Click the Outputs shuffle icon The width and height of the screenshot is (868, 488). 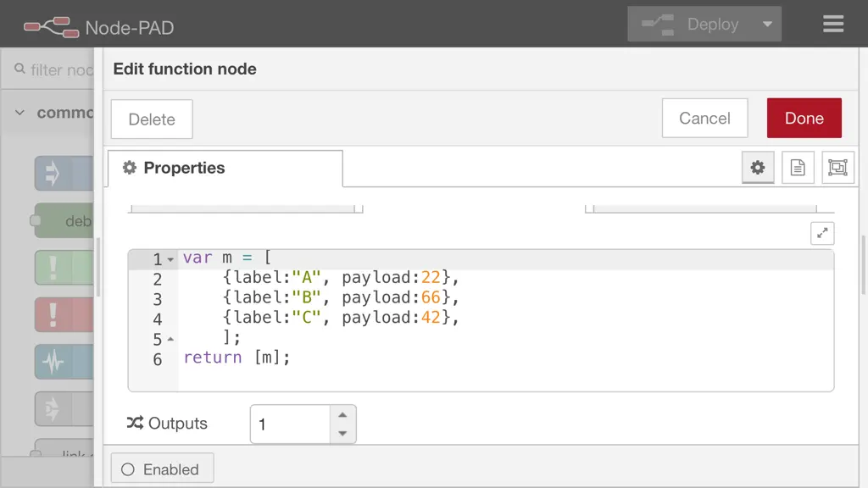click(135, 423)
